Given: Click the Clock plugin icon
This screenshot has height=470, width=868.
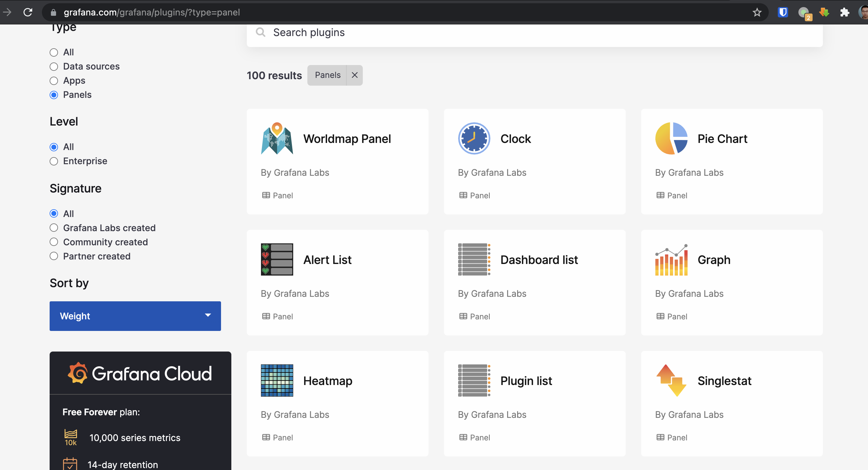Looking at the screenshot, I should tap(474, 138).
